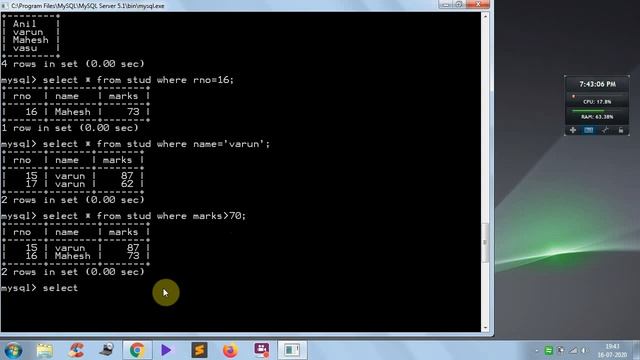640x360 pixels.
Task: Launch CCleaner from the taskbar
Action: pos(76,350)
